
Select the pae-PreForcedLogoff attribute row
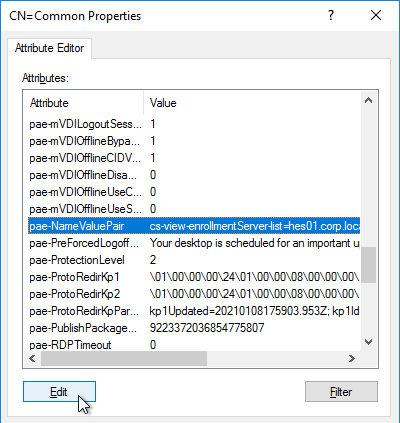click(194, 243)
